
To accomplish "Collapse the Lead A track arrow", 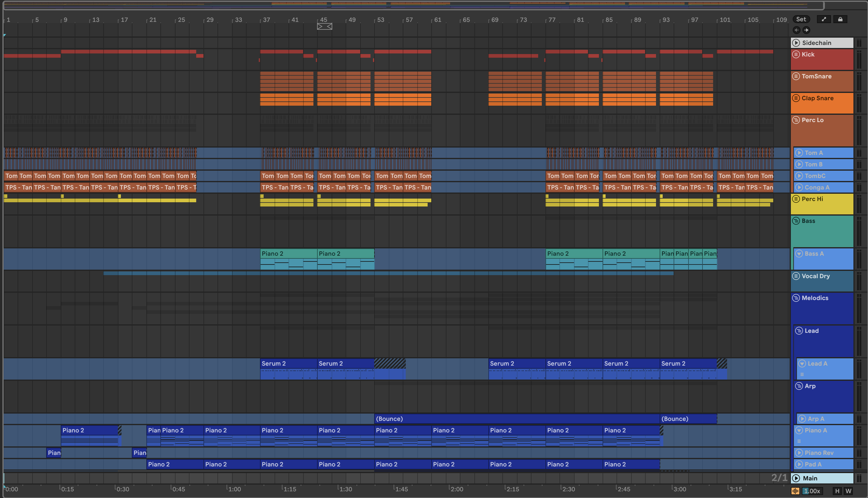I will point(802,363).
